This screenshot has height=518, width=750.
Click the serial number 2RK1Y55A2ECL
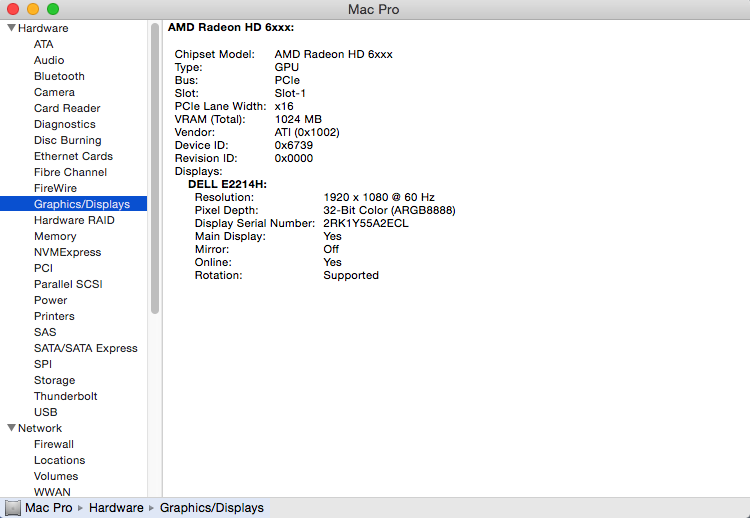click(x=366, y=223)
